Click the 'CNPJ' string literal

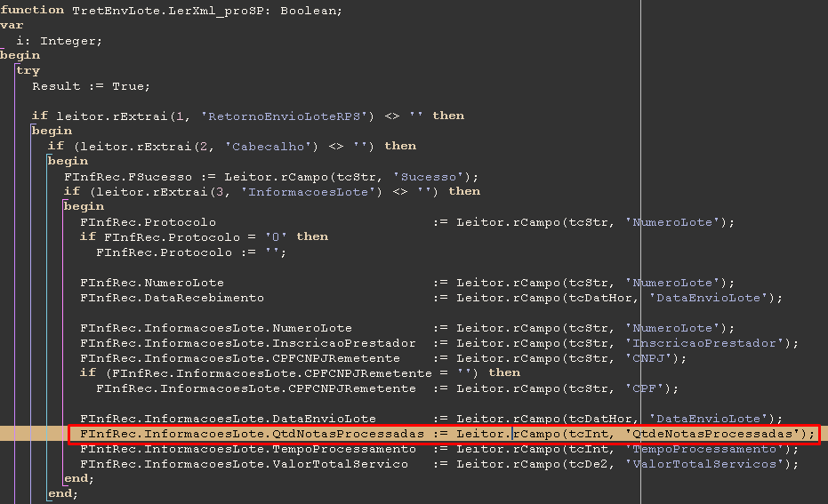(648, 358)
